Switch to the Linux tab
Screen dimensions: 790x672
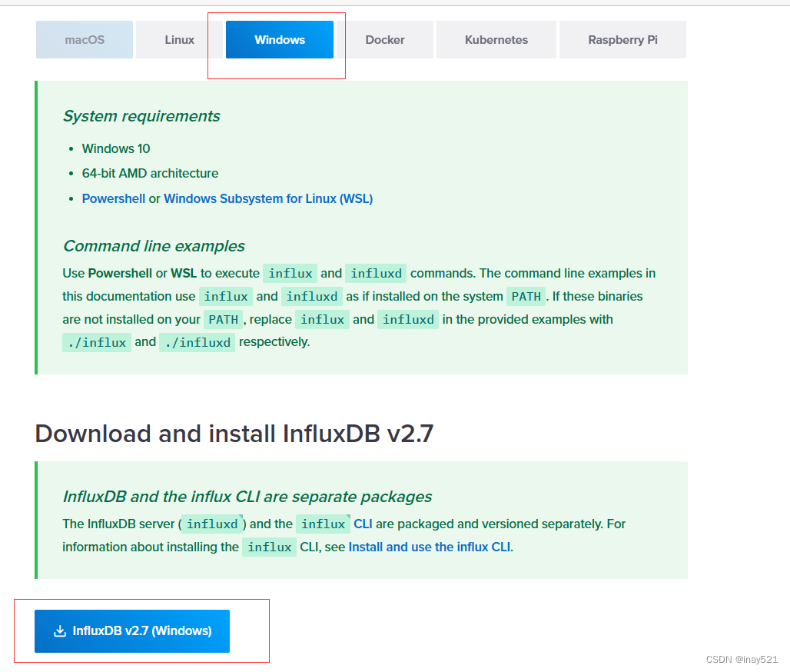tap(179, 40)
